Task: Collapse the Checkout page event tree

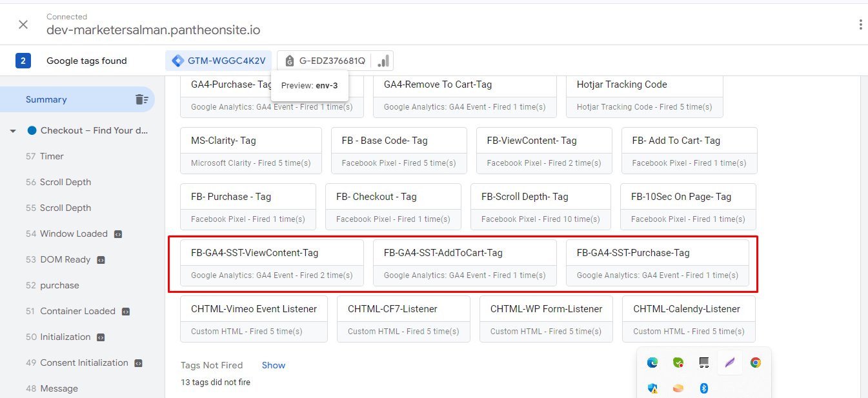Action: tap(13, 131)
